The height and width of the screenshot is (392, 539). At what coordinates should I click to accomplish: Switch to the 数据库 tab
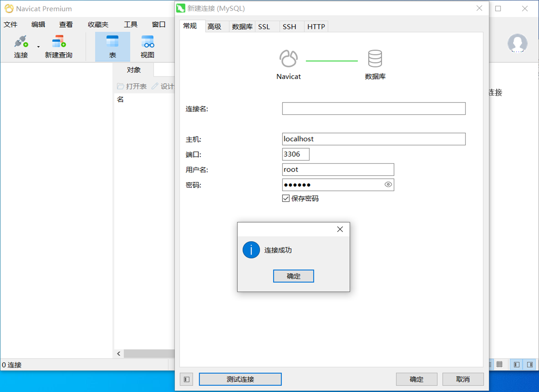[x=242, y=27]
